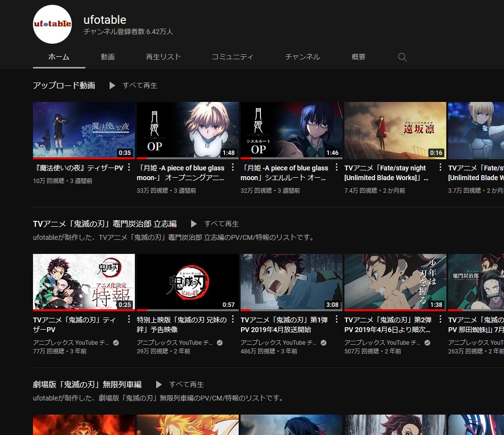Viewport: 504px width, 435px height.
Task: Click the play icon beside アップロード動画 すべて再生
Action: click(x=112, y=85)
